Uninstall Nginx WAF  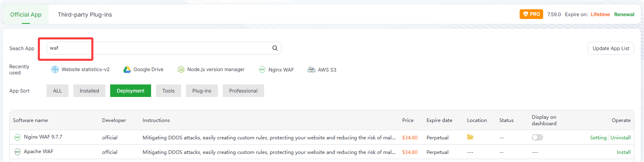tap(620, 138)
